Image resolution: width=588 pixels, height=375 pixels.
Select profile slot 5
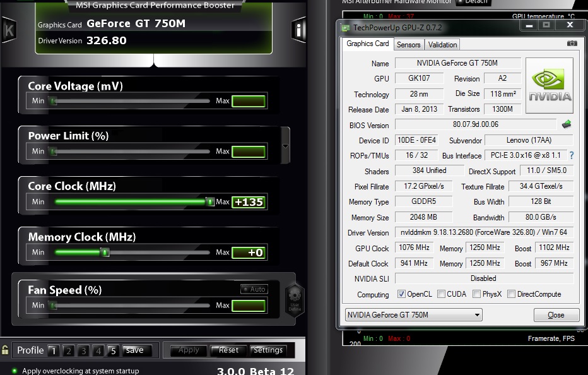[x=114, y=350]
